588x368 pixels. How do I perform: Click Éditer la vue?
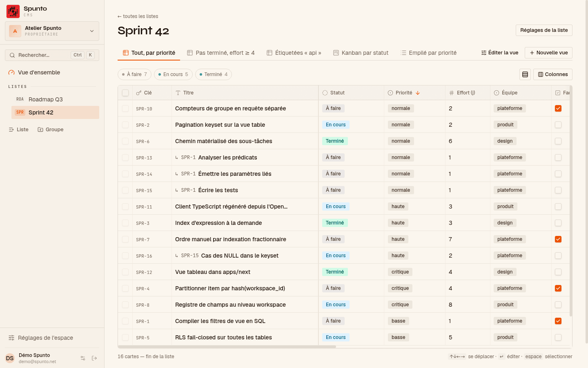[500, 53]
